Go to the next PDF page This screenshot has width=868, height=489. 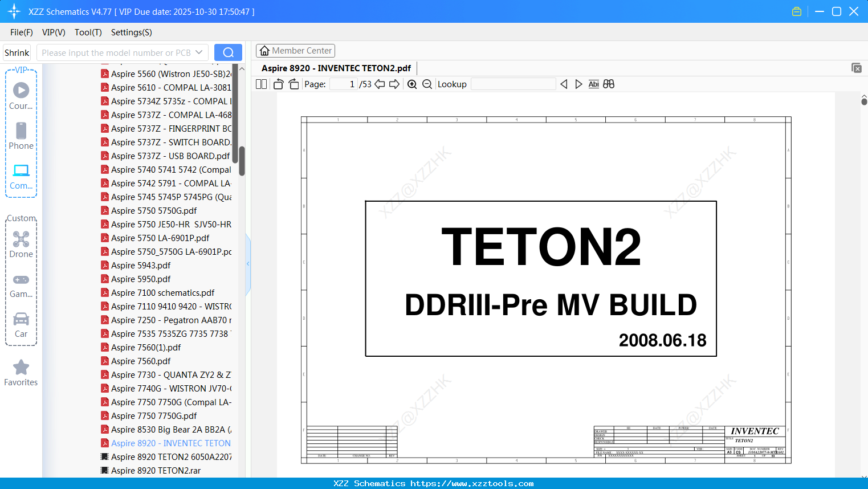tap(394, 84)
